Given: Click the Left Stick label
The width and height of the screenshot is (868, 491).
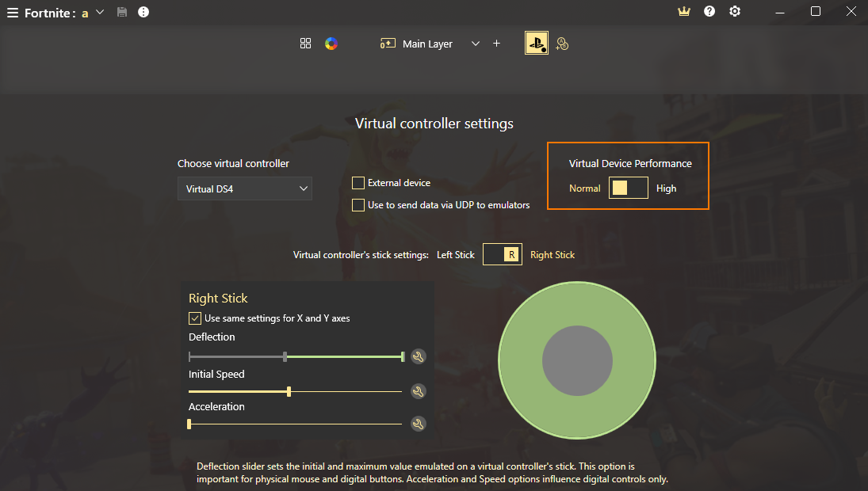Looking at the screenshot, I should pos(456,255).
